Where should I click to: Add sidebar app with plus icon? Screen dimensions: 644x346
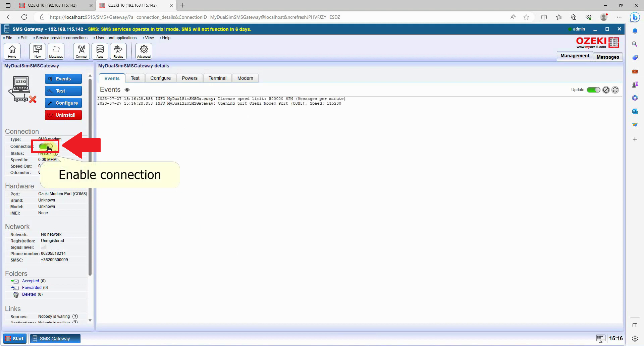tap(635, 139)
